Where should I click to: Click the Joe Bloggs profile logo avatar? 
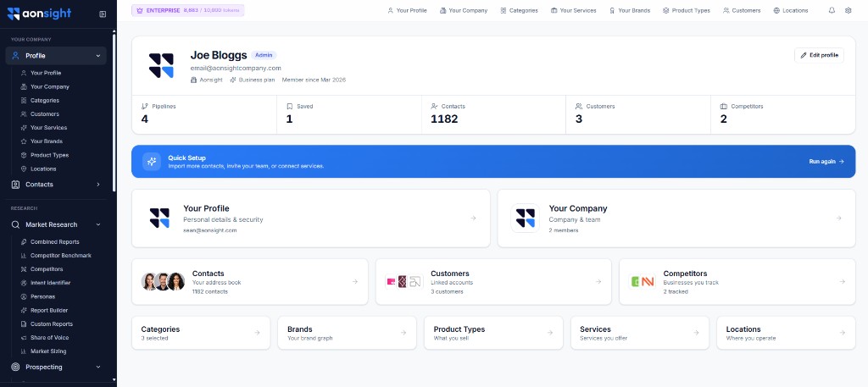tap(161, 65)
